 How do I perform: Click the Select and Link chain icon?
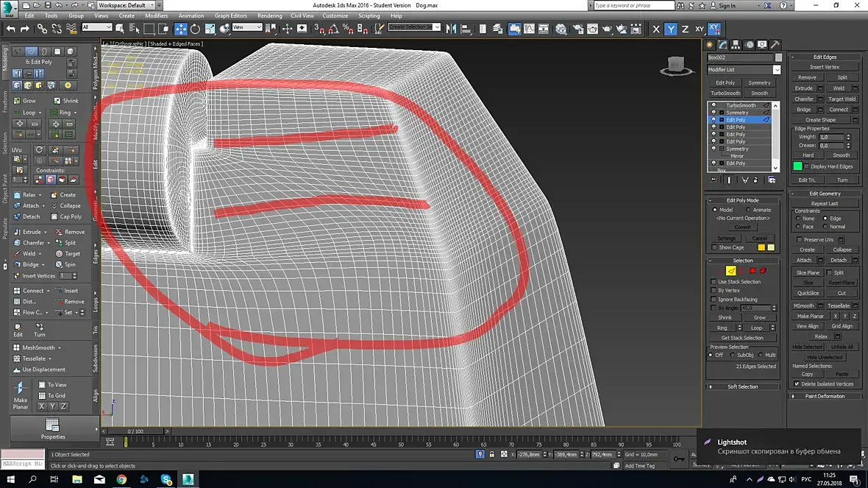coord(42,29)
